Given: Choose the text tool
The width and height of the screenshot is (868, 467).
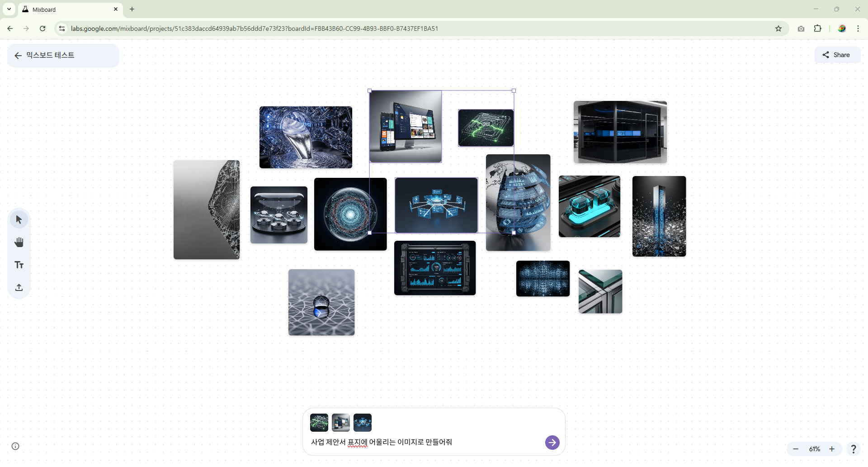Looking at the screenshot, I should [x=19, y=265].
